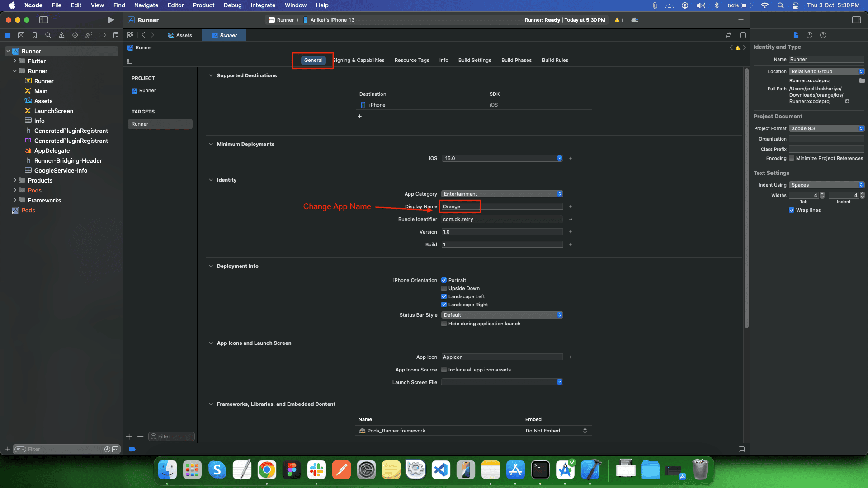The width and height of the screenshot is (868, 488).
Task: Open the Product menu
Action: [203, 5]
